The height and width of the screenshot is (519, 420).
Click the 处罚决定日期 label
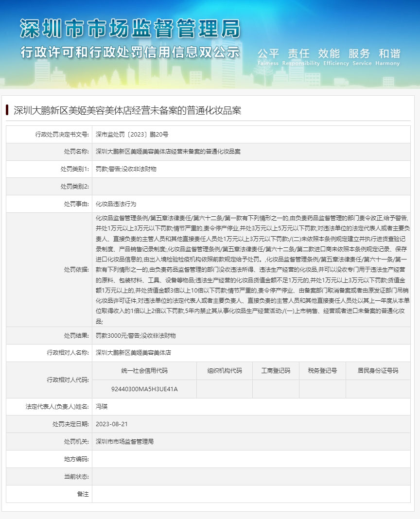pos(70,424)
